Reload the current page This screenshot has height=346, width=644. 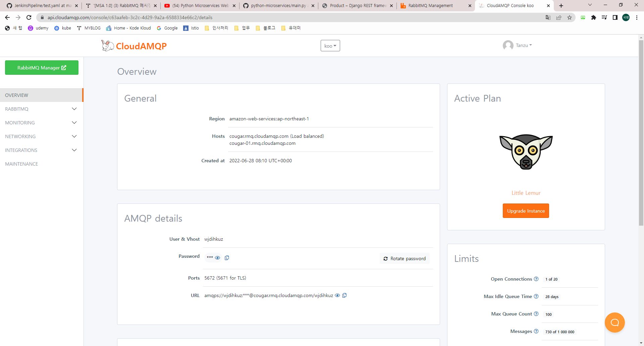point(29,17)
